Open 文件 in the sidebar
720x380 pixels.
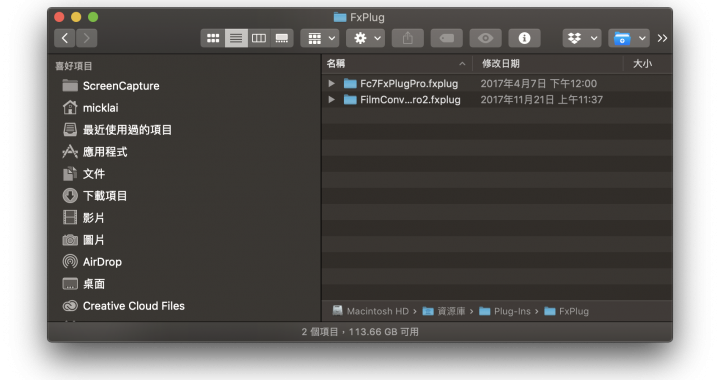[184, 174]
